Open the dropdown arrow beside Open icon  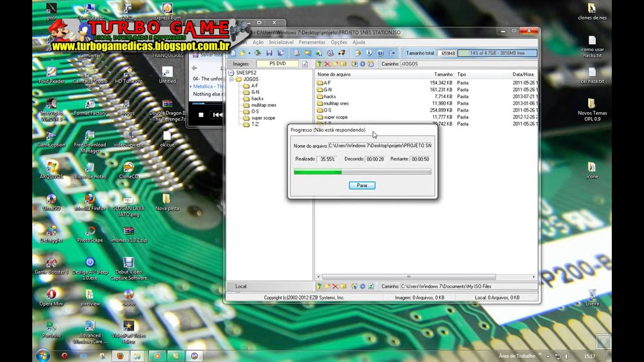249,53
